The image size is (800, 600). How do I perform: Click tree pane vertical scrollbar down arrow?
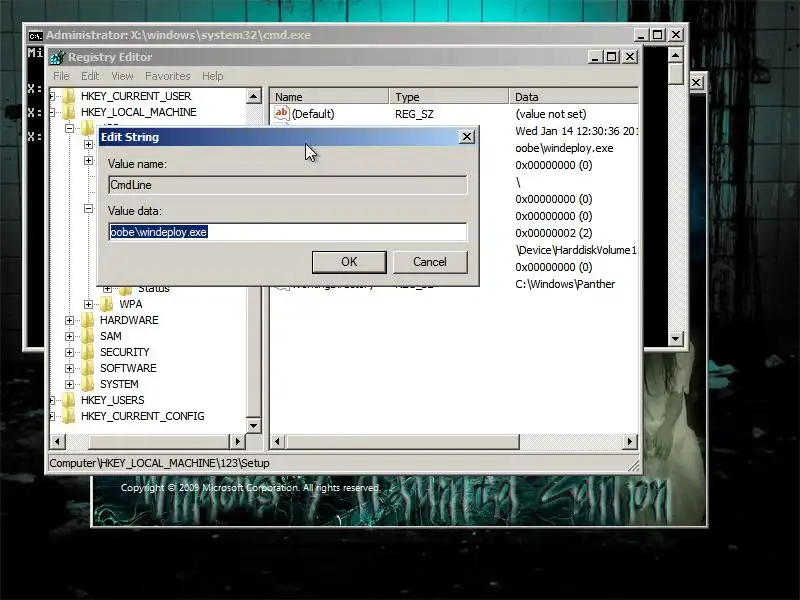pyautogui.click(x=254, y=425)
